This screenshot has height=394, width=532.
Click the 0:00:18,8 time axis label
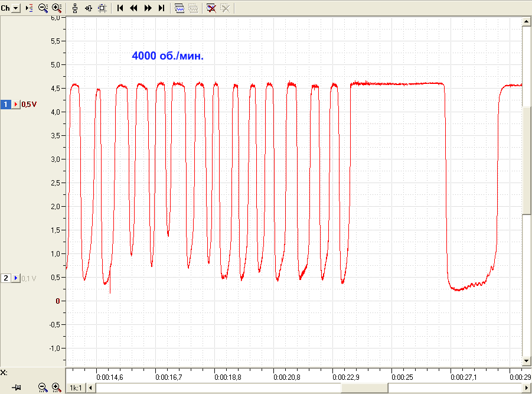tap(228, 377)
